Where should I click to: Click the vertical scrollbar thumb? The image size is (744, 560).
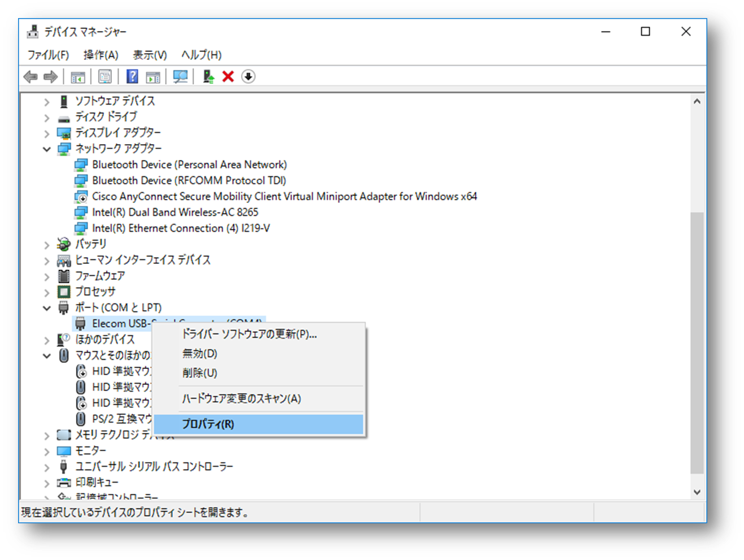click(x=697, y=343)
